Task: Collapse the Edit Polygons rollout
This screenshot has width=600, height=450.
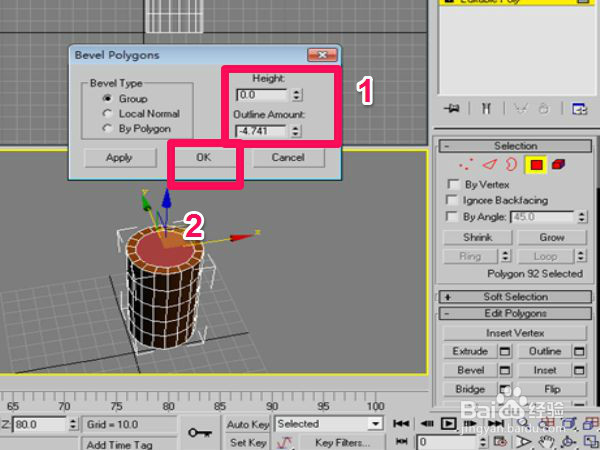Action: click(x=515, y=313)
